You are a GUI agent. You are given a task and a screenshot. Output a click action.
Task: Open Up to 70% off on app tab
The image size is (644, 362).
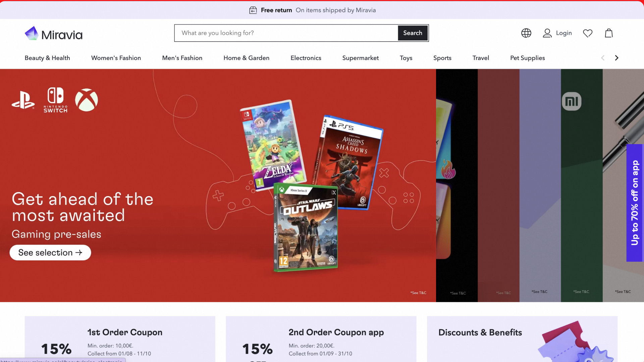coord(634,203)
